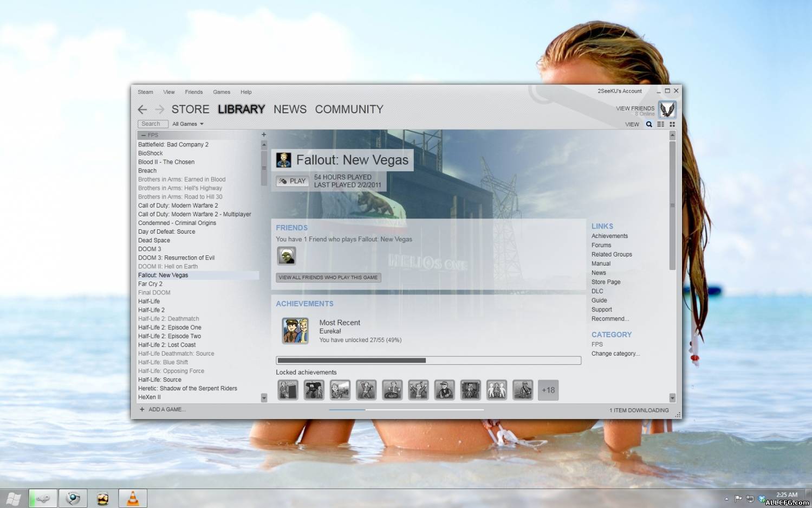Viewport: 812px width, 508px height.
Task: Open the Help menu
Action: (x=246, y=92)
